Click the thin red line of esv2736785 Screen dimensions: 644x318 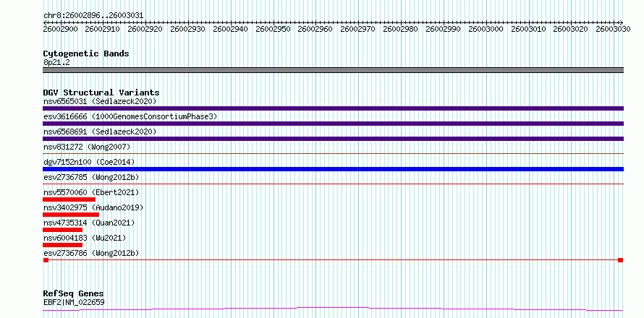tap(333, 184)
